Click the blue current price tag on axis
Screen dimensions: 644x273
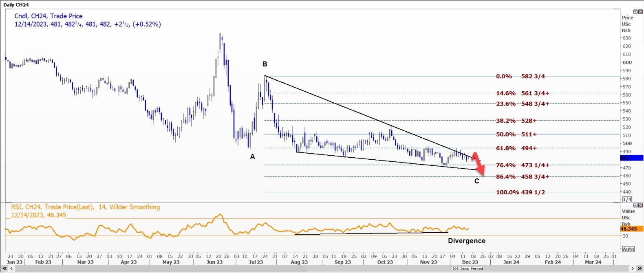point(631,158)
